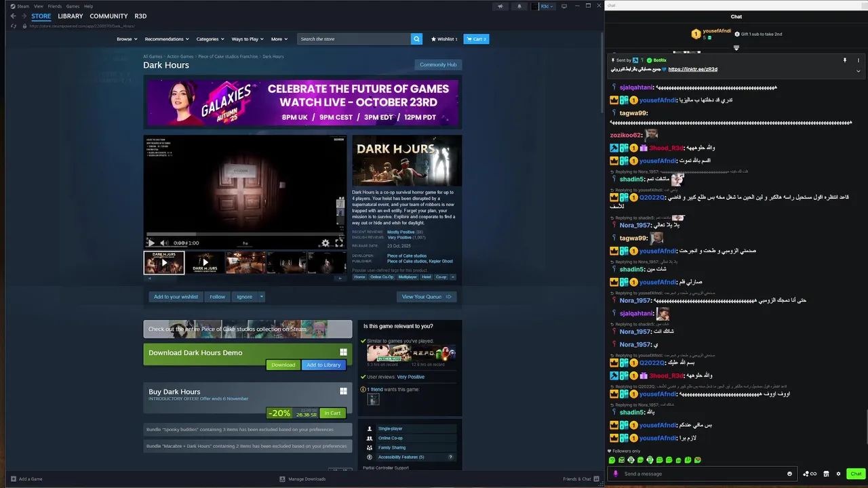Enter fullscreen on the trailer player
The image size is (868, 488).
[339, 243]
